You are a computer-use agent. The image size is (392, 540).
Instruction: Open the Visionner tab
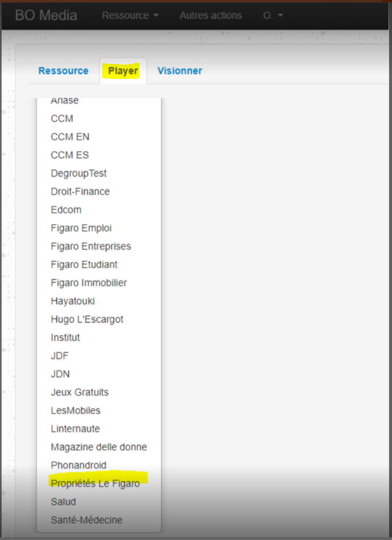[179, 71]
